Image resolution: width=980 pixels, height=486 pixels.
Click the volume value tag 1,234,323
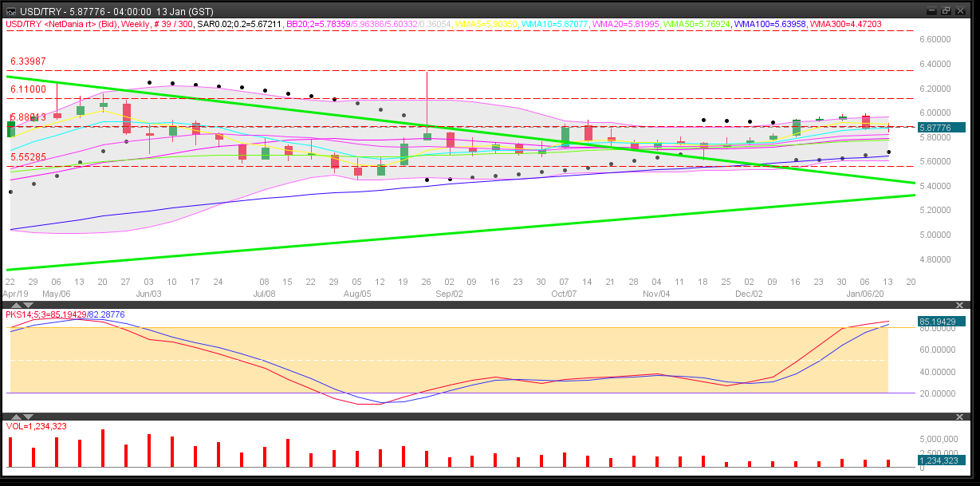coord(941,460)
